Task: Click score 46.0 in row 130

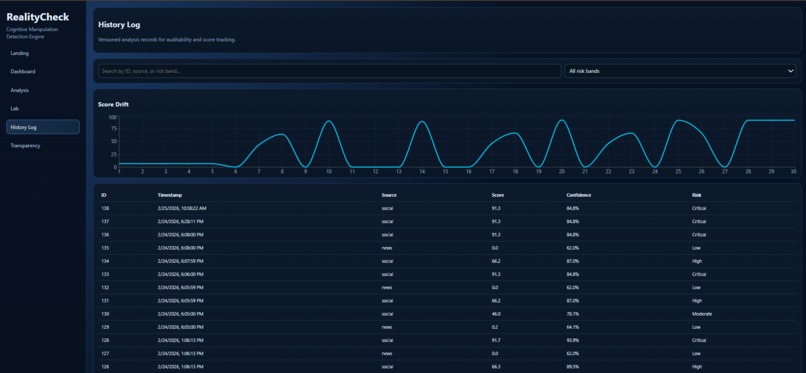Action: (496, 314)
